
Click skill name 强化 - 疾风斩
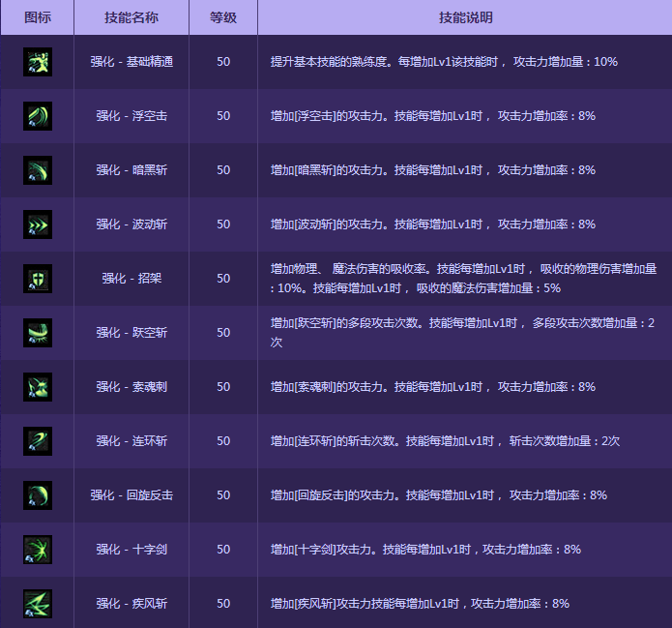pos(131,604)
